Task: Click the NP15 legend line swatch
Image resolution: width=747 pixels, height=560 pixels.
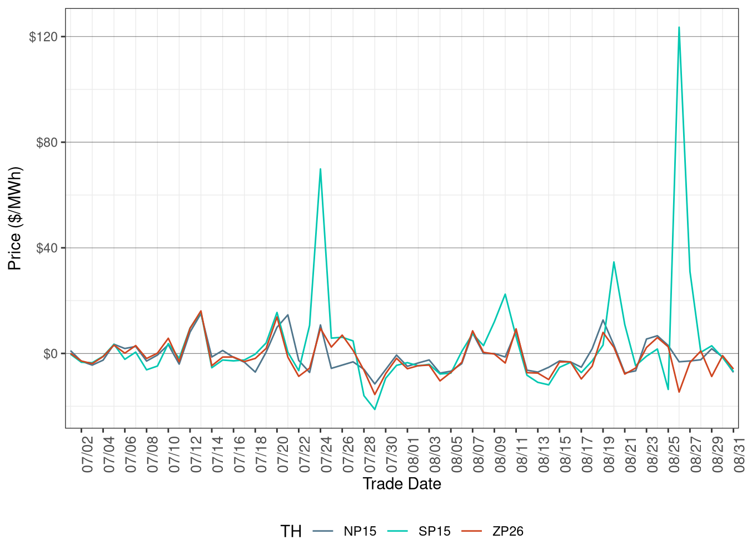Action: tap(323, 531)
